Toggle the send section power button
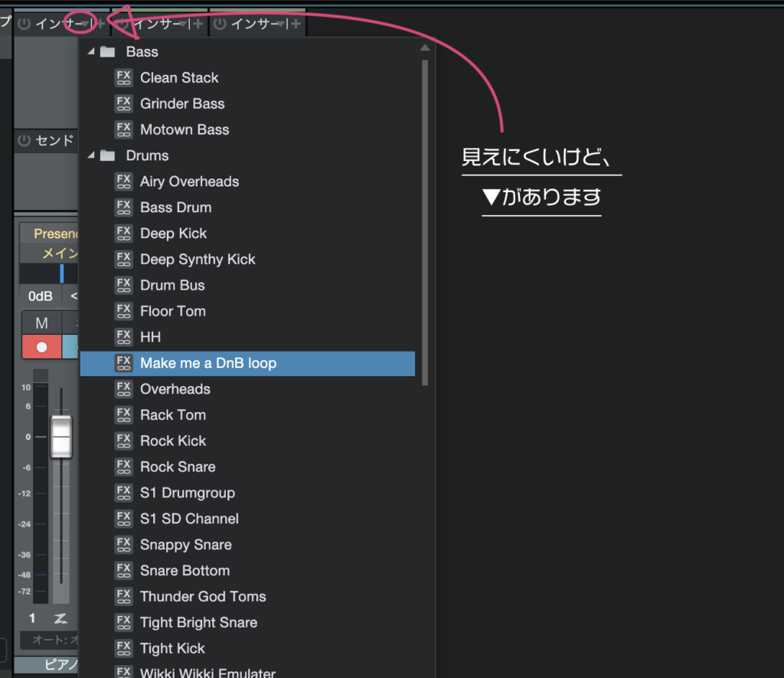Image resolution: width=784 pixels, height=678 pixels. coord(24,140)
